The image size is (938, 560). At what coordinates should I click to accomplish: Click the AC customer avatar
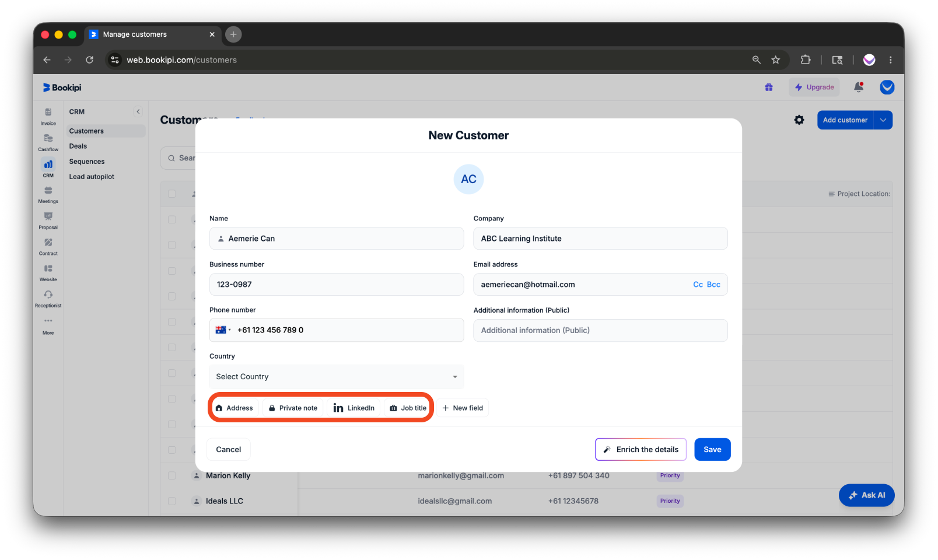(x=469, y=179)
